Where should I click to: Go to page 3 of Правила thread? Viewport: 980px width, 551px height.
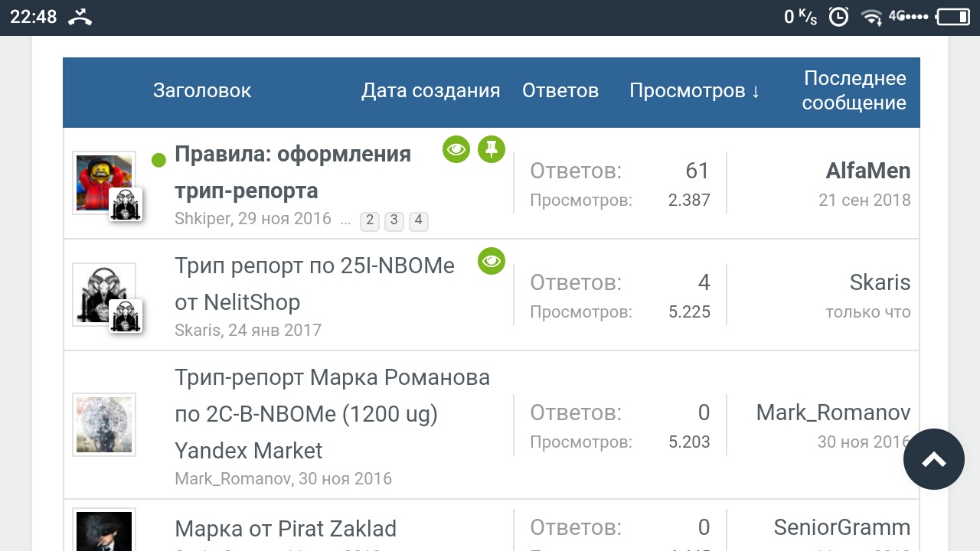(x=394, y=221)
